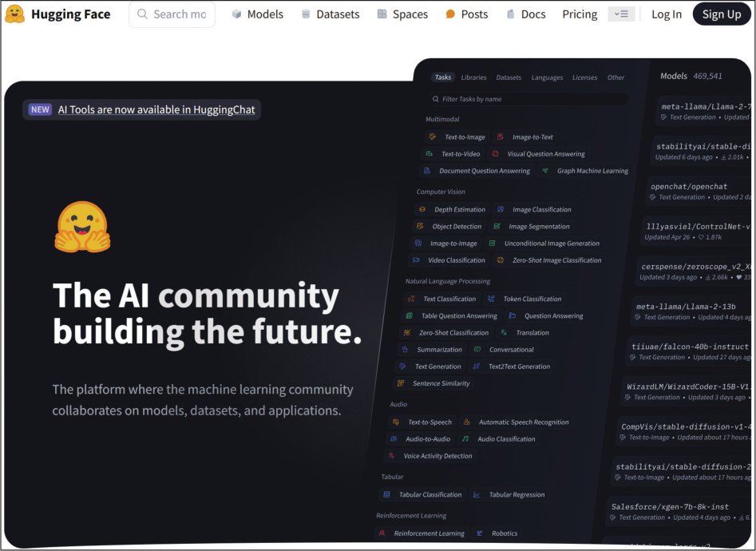The height and width of the screenshot is (551, 756).
Task: Select the Voice Activity Detection tag
Action: [x=430, y=455]
